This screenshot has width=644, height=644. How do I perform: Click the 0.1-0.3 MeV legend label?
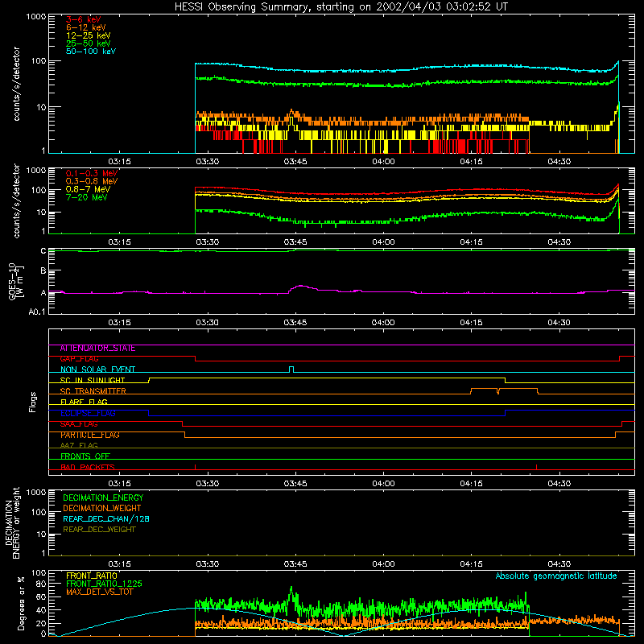[x=92, y=173]
